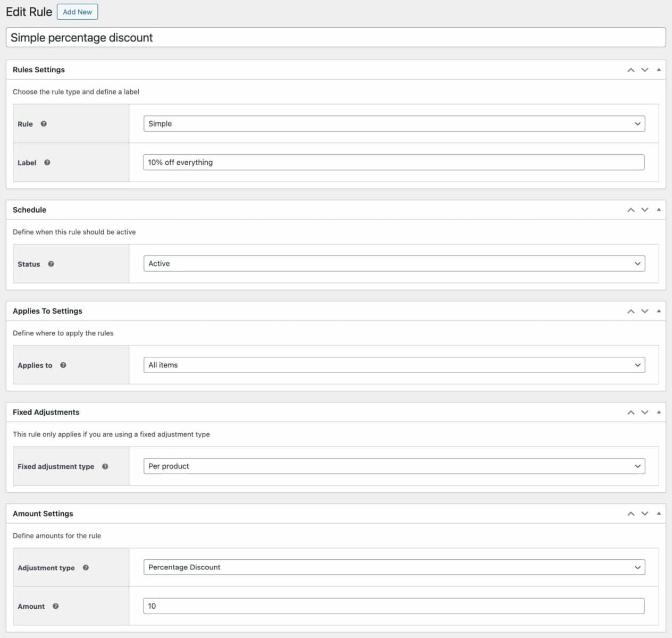Collapse the Schedule panel
Image resolution: width=672 pixels, height=638 pixels.
click(x=659, y=209)
